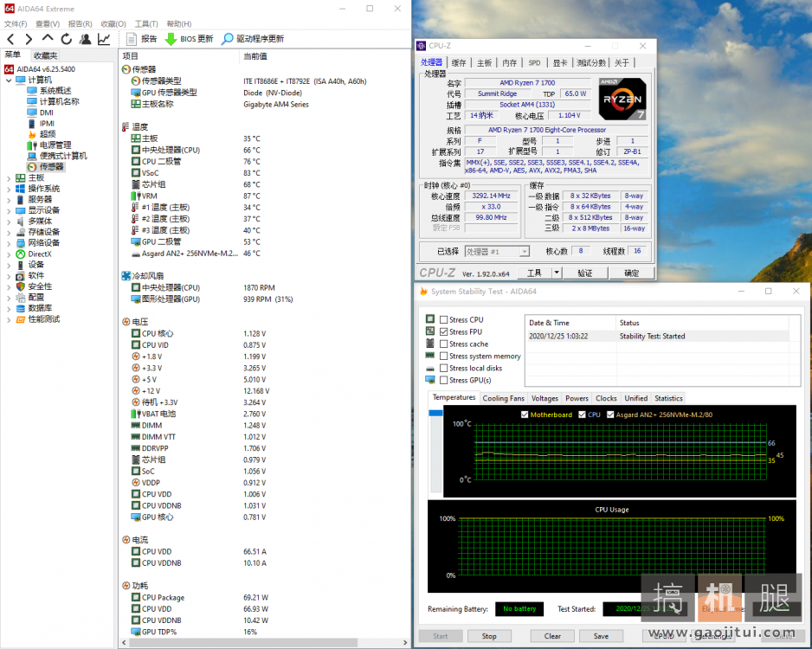Select the DMI tree item
Image resolution: width=812 pixels, height=649 pixels.
click(47, 112)
